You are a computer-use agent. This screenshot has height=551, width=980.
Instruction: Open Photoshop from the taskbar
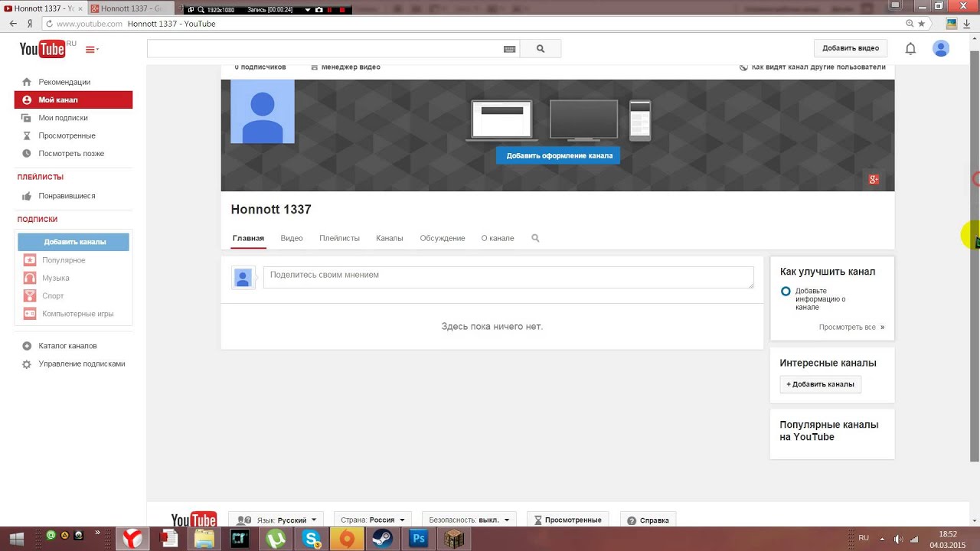pos(419,539)
